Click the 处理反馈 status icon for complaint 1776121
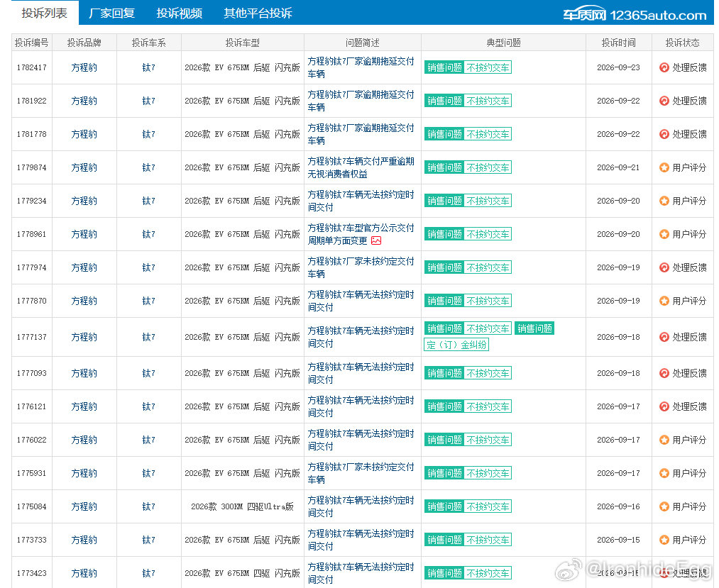This screenshot has height=588, width=719. (x=664, y=406)
